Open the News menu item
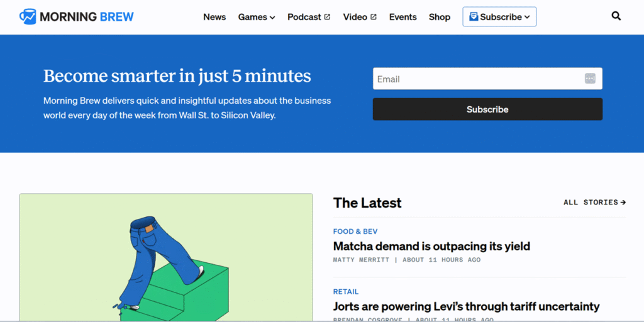The image size is (644, 322). point(214,17)
